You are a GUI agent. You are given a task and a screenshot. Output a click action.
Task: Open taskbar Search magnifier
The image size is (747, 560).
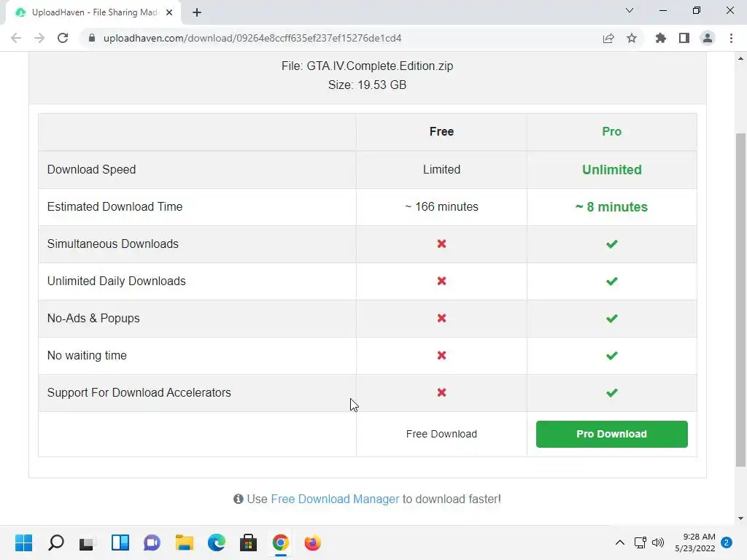pyautogui.click(x=55, y=542)
